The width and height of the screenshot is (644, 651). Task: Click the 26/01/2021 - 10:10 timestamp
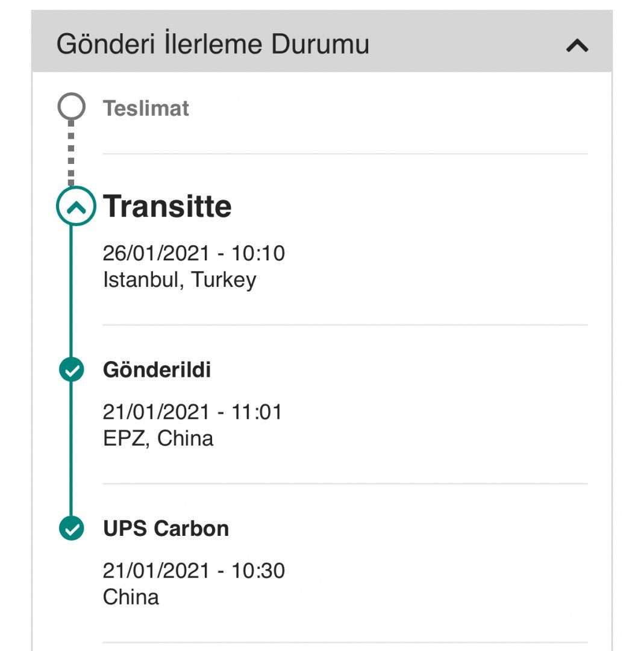click(x=193, y=253)
